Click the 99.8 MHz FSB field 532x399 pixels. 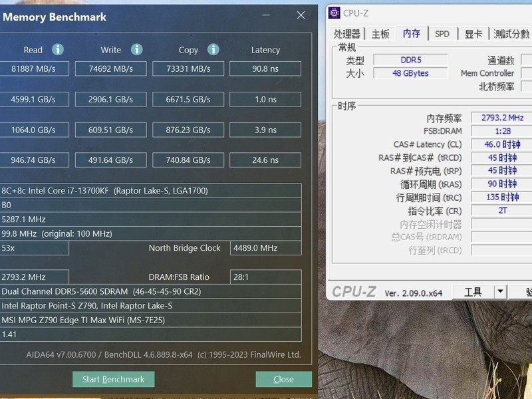point(151,233)
